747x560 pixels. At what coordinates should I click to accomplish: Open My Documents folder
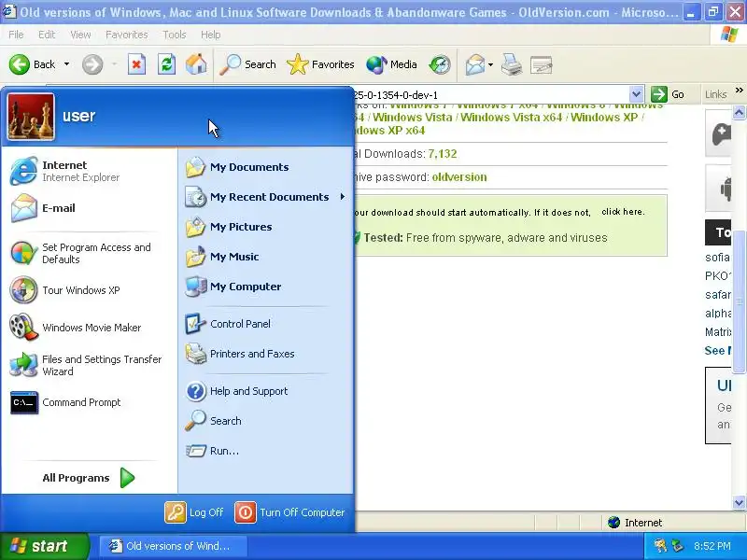coord(265,167)
